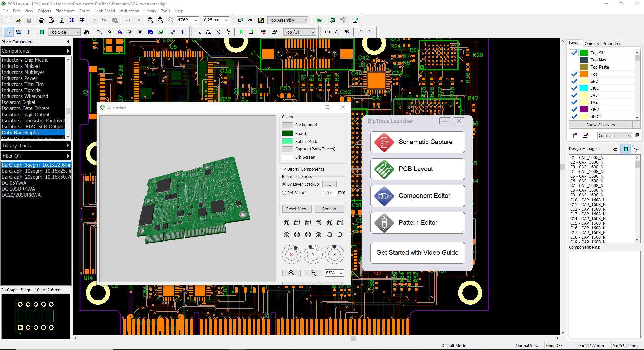Switch to the Objects tab in the right panel

(x=592, y=43)
